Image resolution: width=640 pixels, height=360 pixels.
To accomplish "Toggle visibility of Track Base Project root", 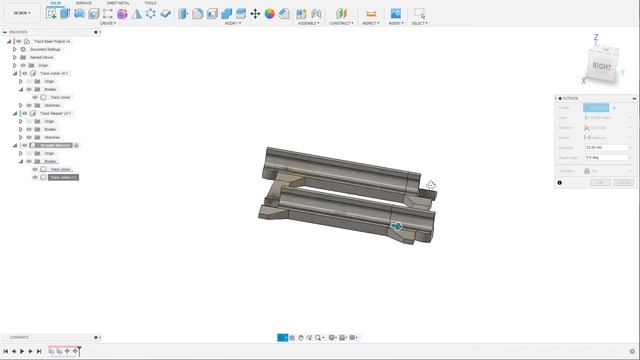I will pos(19,41).
